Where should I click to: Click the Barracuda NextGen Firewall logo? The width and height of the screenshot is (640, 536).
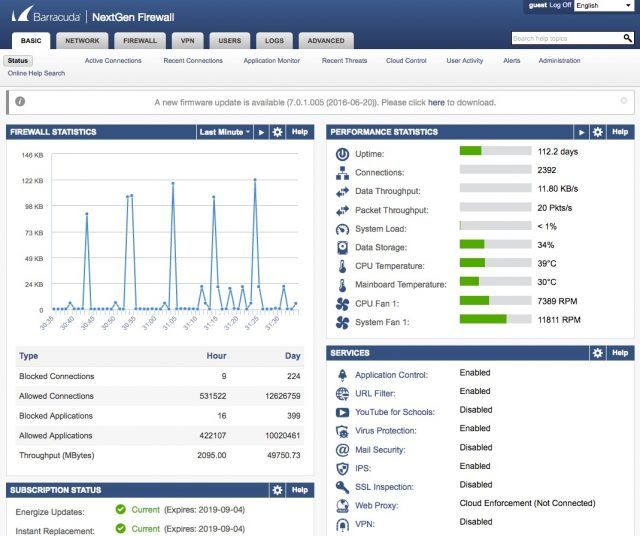(93, 16)
